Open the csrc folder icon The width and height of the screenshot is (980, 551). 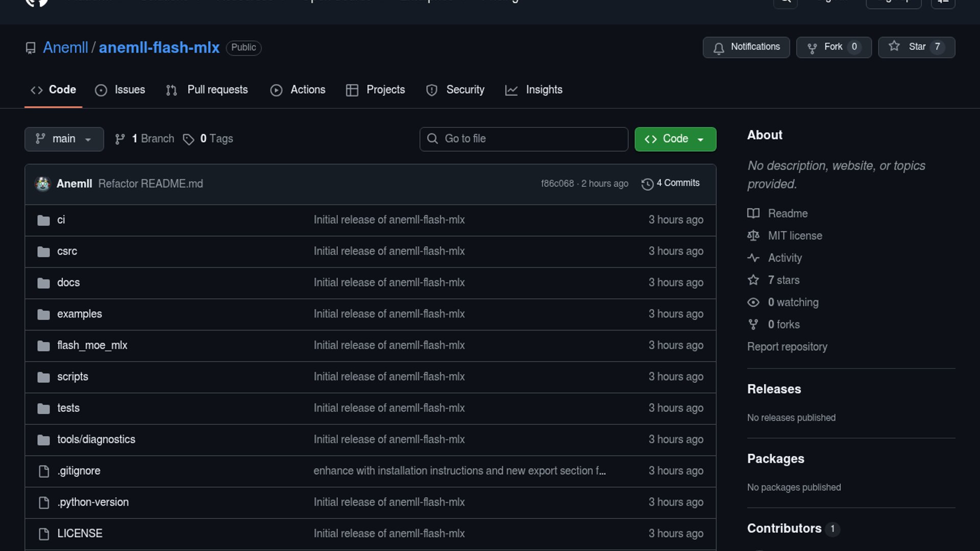(x=43, y=252)
